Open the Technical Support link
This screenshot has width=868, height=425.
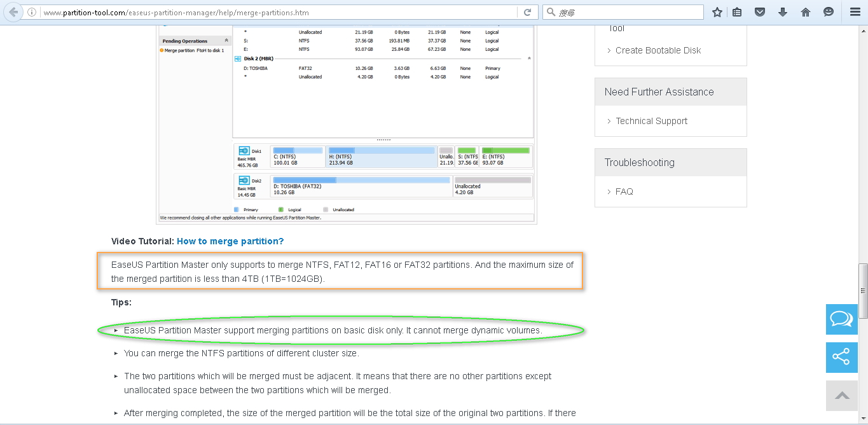(651, 121)
